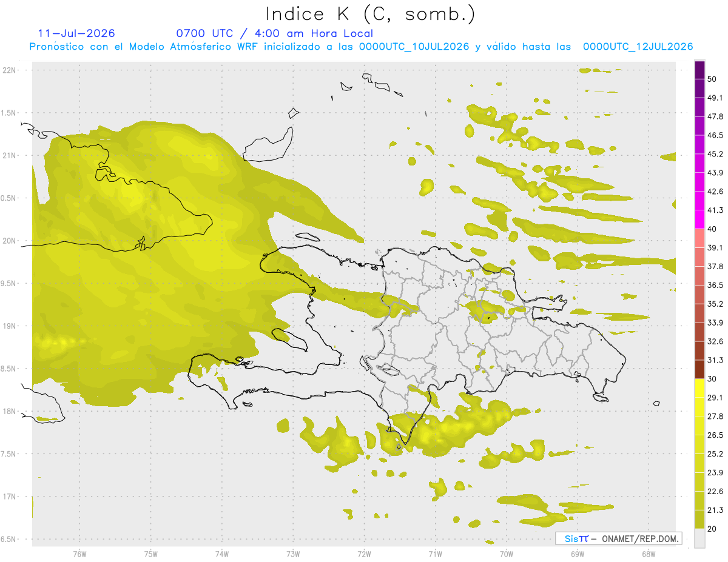The height and width of the screenshot is (562, 728).
Task: Click the longitude label '69W'
Action: (578, 554)
